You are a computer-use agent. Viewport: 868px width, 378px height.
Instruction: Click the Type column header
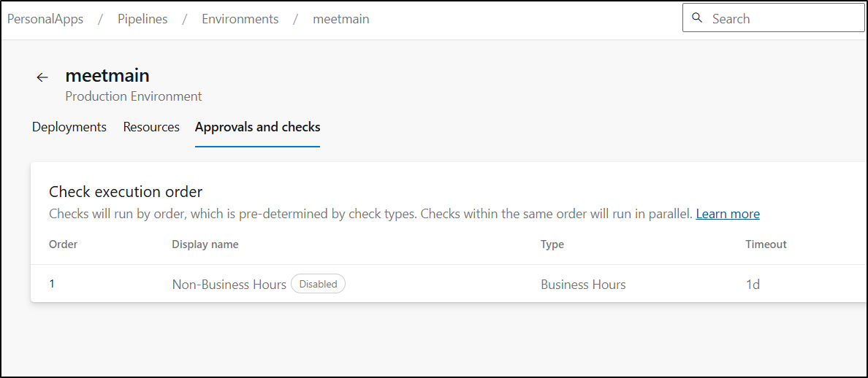tap(552, 244)
